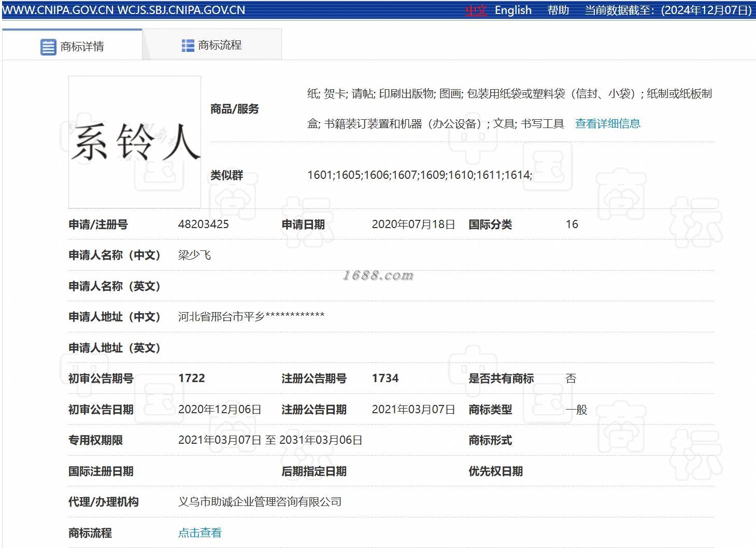756x548 pixels.
Task: Click the WWW.CNIPA.GOV.CN site address text
Action: click(x=58, y=10)
